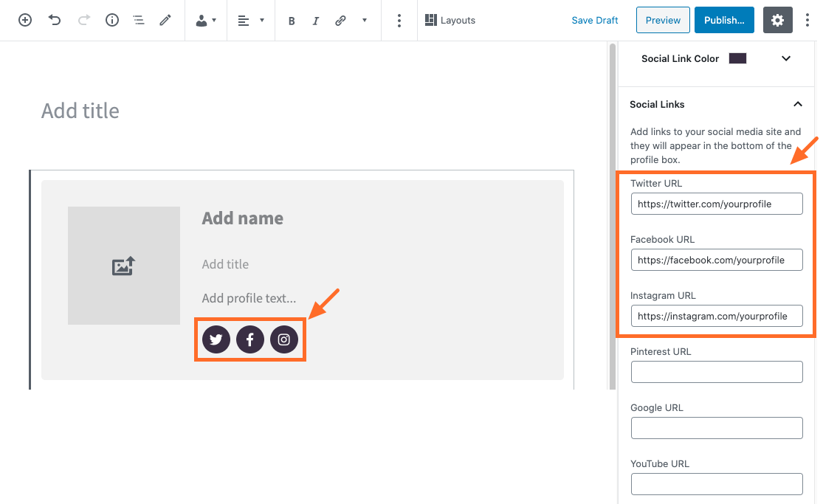Click the YouTube URL input field

717,484
